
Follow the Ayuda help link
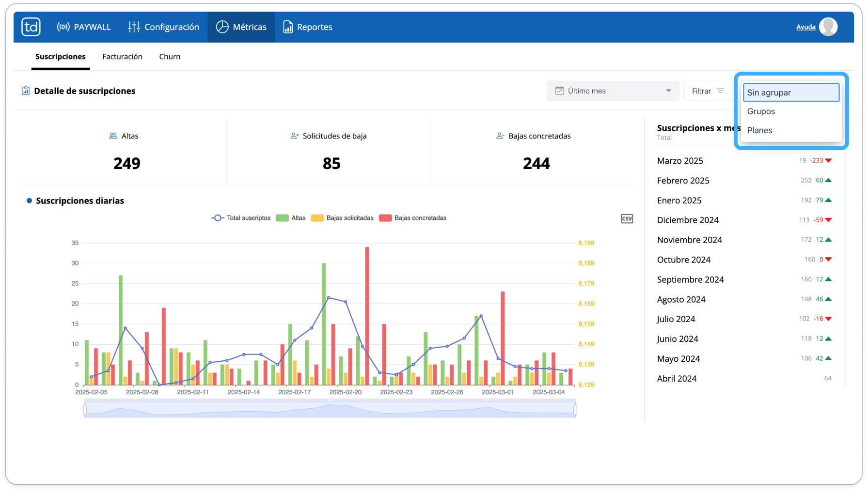tap(805, 27)
